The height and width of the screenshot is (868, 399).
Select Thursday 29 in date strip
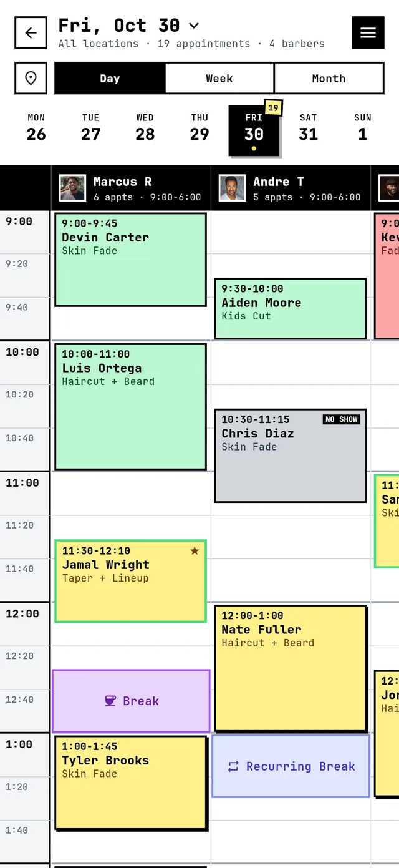tap(199, 127)
